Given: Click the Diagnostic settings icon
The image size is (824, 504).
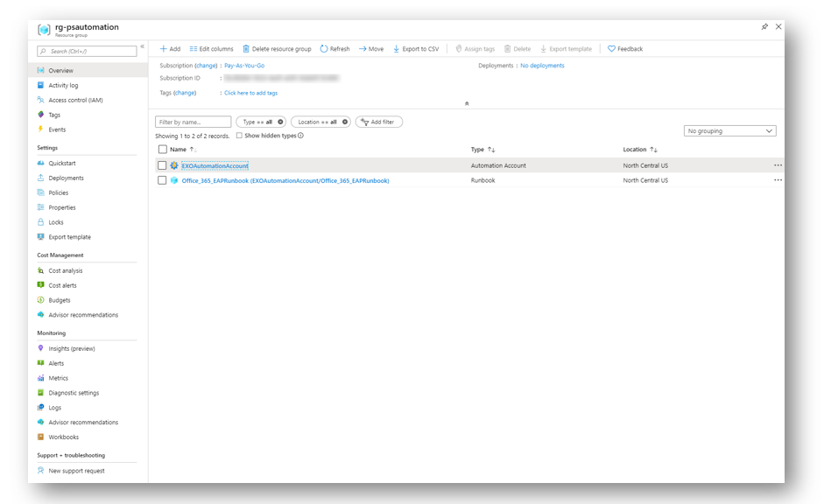Looking at the screenshot, I should pyautogui.click(x=40, y=393).
